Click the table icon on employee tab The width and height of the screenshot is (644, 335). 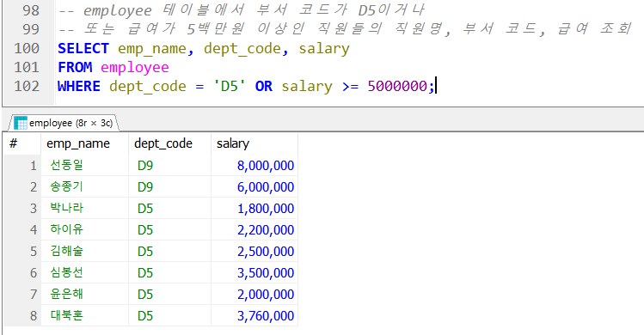(20, 123)
